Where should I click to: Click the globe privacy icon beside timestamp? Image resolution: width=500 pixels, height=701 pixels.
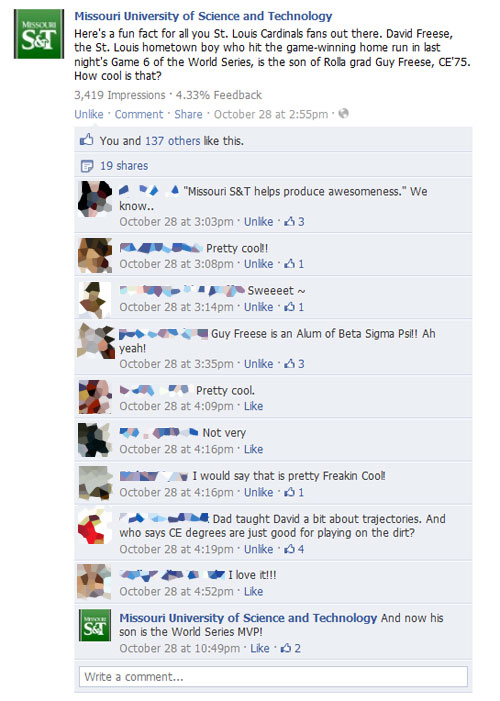pos(343,114)
